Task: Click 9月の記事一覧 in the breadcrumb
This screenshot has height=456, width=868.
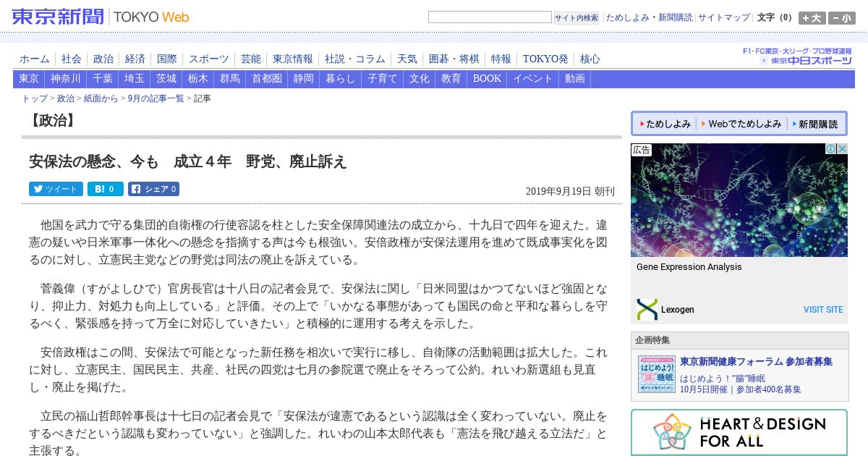Action: (x=156, y=98)
